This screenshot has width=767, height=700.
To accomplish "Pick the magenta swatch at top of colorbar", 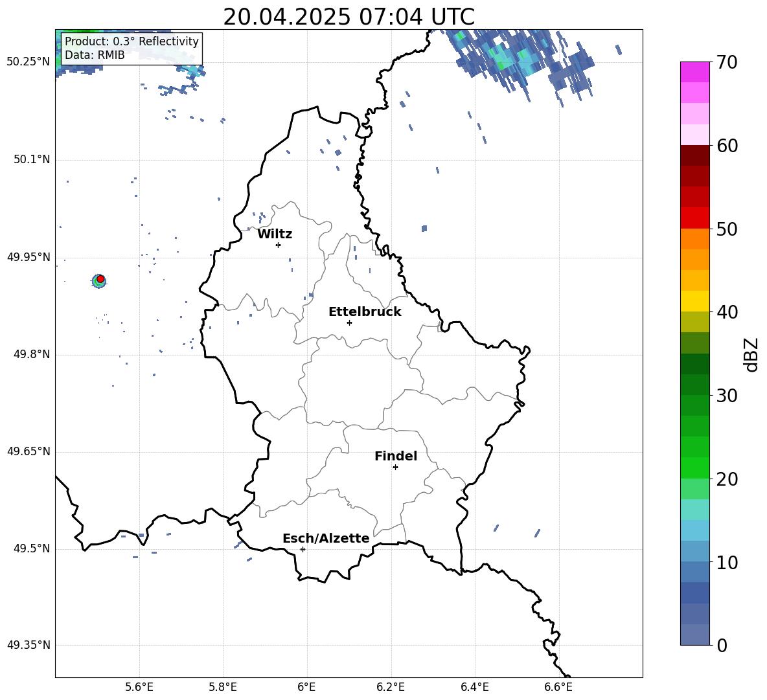I will point(694,72).
